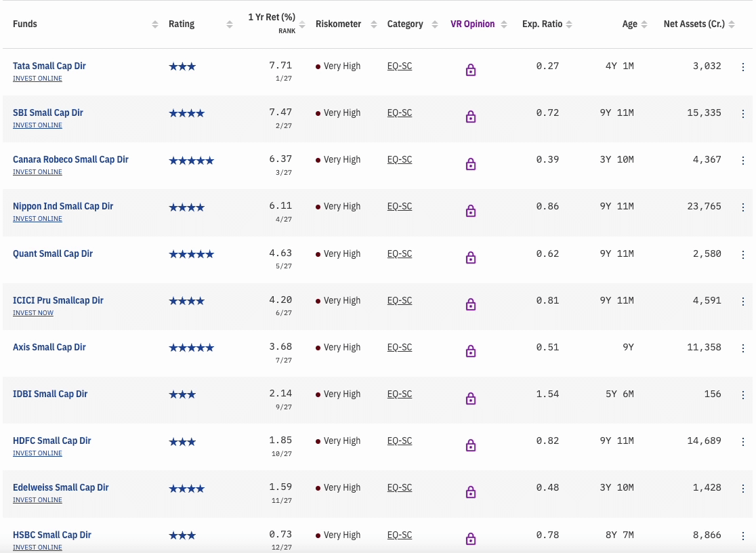Open SBI Small Cap Dir fund page
The image size is (756, 553).
click(x=47, y=113)
